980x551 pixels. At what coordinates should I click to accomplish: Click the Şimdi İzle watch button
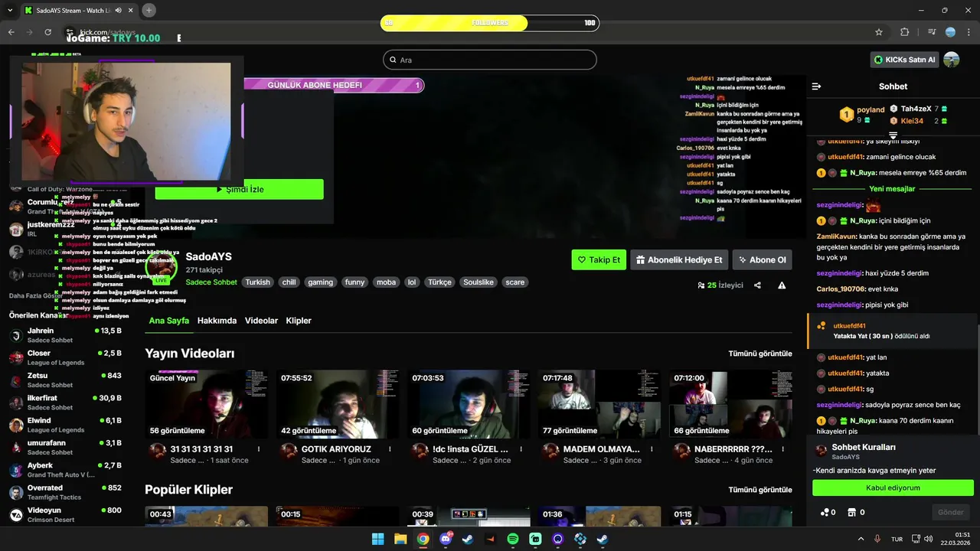coord(239,189)
